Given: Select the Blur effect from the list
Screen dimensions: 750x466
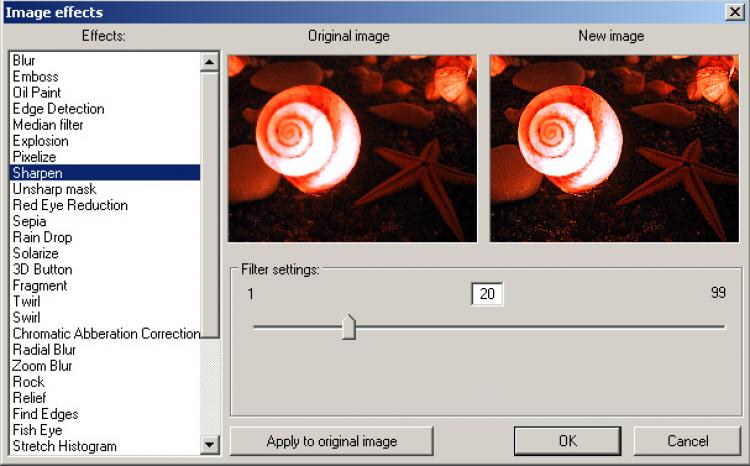Looking at the screenshot, I should point(24,61).
